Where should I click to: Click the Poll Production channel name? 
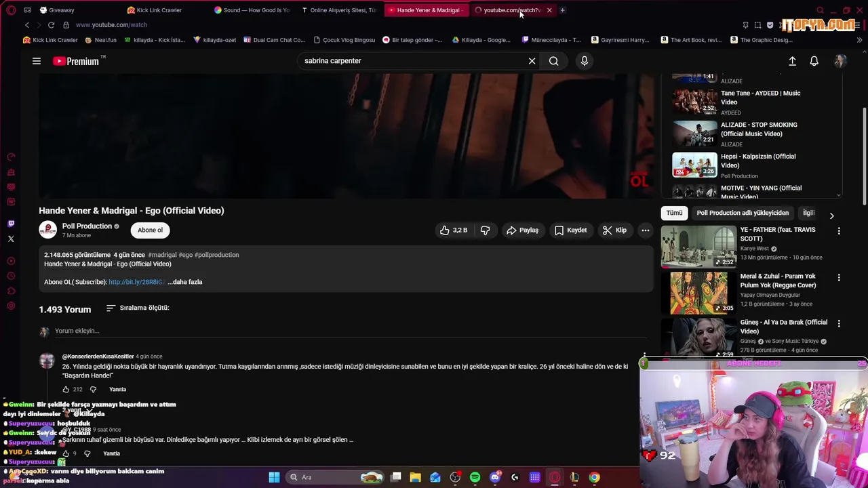click(x=87, y=226)
